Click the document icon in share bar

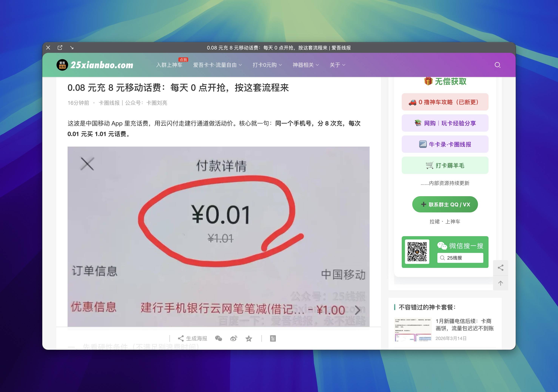coord(273,338)
